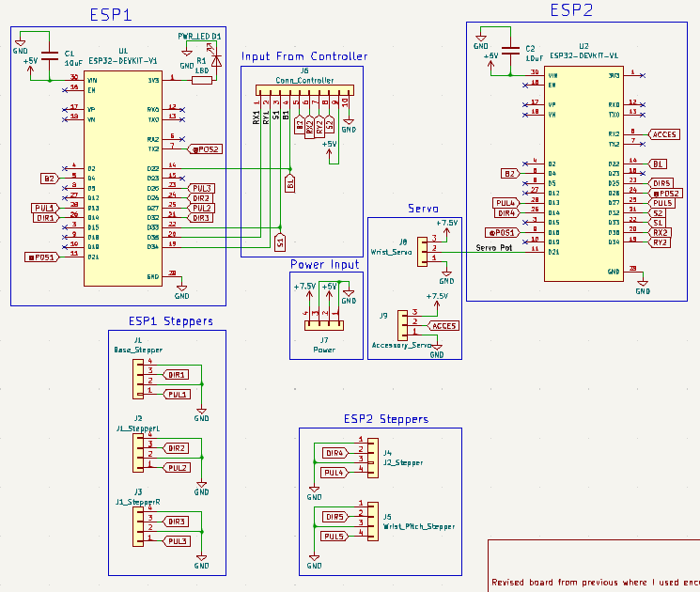The height and width of the screenshot is (592, 700).
Task: Select the J3 J1_StepperR connector
Action: point(138,526)
